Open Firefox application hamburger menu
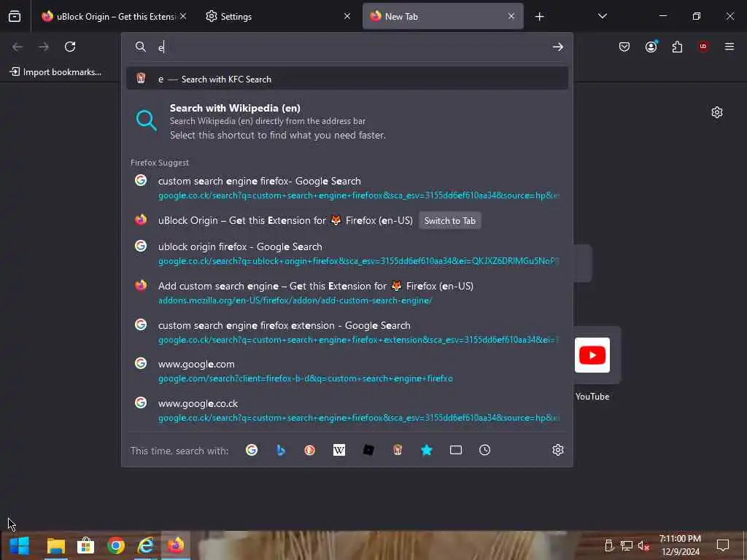 pos(729,47)
